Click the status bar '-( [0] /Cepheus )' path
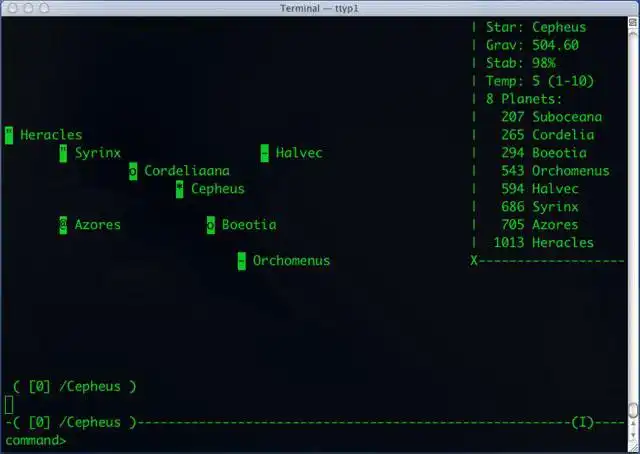The width and height of the screenshot is (640, 454). (x=71, y=423)
